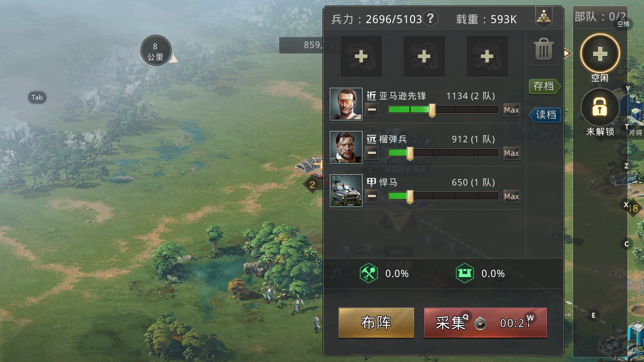Add a hero in the first empty slot
The height and width of the screenshot is (362, 644).
point(361,56)
